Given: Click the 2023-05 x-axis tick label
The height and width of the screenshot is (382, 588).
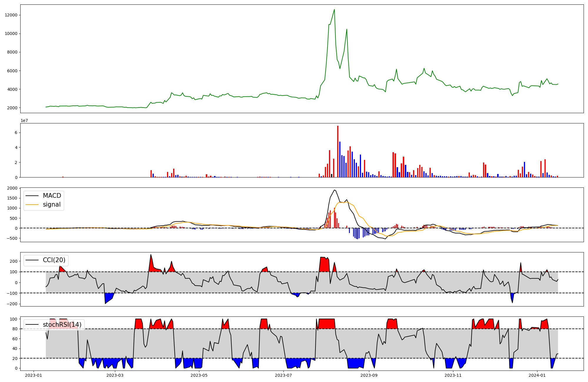Looking at the screenshot, I should pos(199,375).
